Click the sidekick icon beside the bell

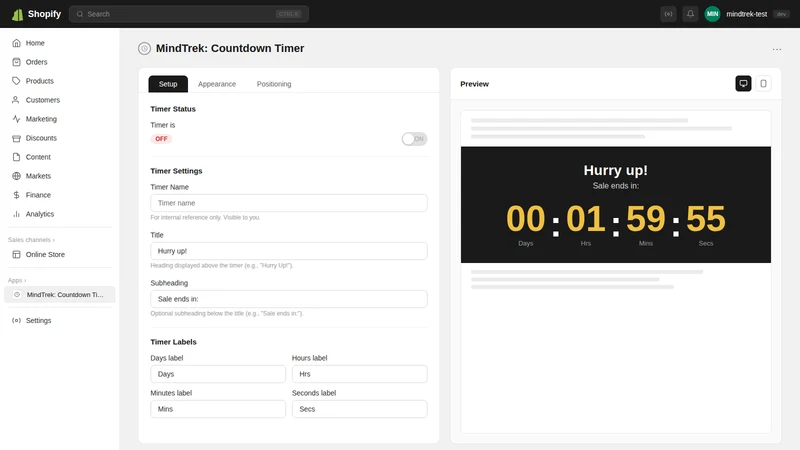668,14
